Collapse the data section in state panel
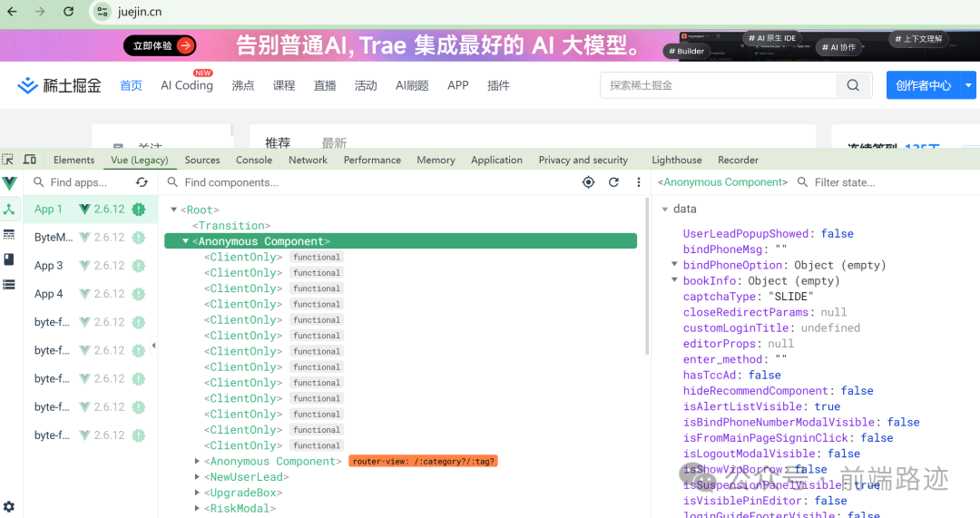The width and height of the screenshot is (980, 518). pyautogui.click(x=665, y=209)
